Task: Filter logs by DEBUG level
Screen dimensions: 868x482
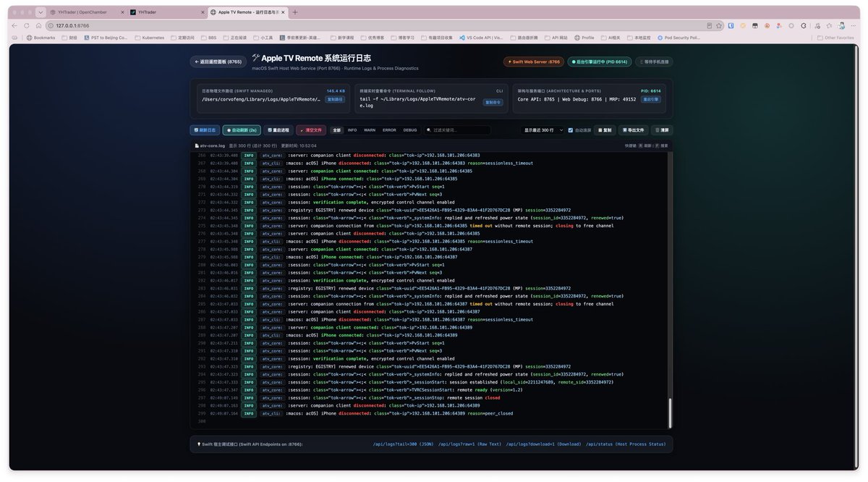Action: pos(410,130)
